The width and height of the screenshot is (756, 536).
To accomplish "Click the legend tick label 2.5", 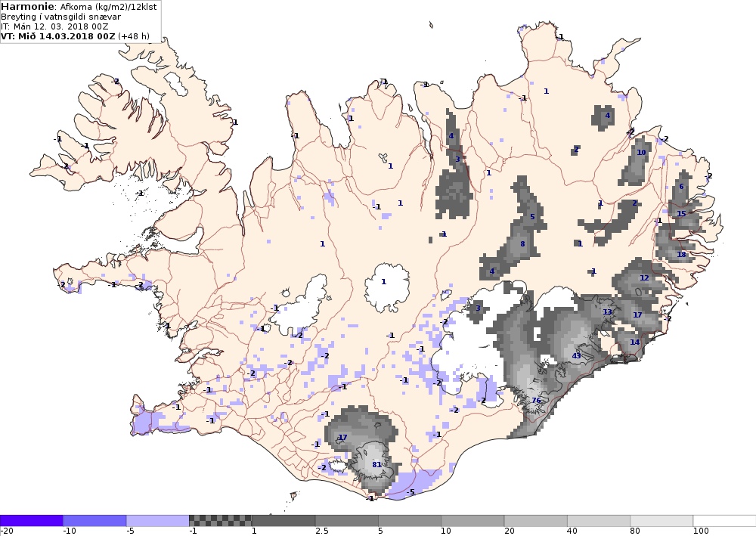I will click(322, 531).
